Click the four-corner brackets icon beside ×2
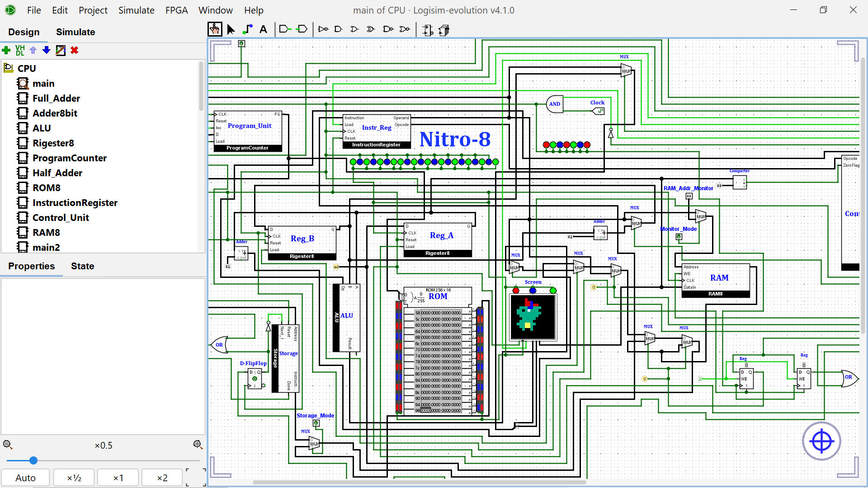The height and width of the screenshot is (488, 868). (x=196, y=478)
